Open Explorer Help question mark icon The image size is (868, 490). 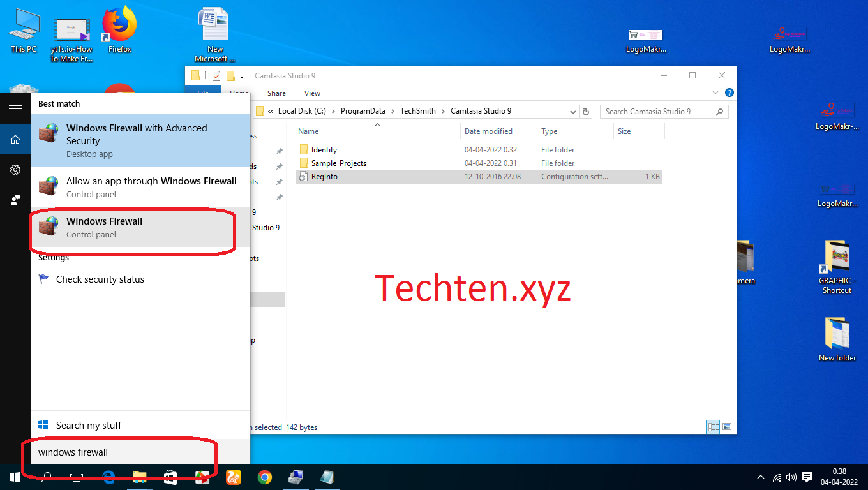click(x=729, y=93)
